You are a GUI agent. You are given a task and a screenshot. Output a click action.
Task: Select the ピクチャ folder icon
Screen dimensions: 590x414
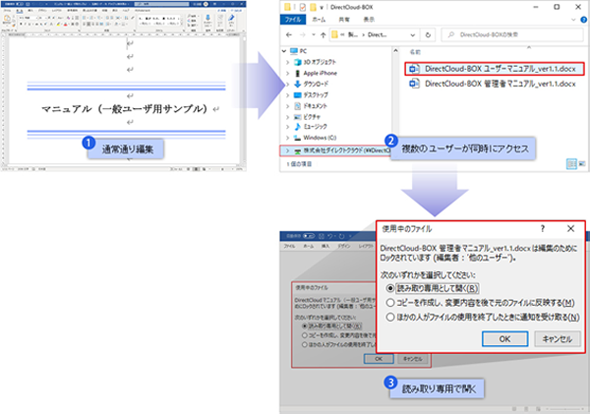pyautogui.click(x=298, y=117)
